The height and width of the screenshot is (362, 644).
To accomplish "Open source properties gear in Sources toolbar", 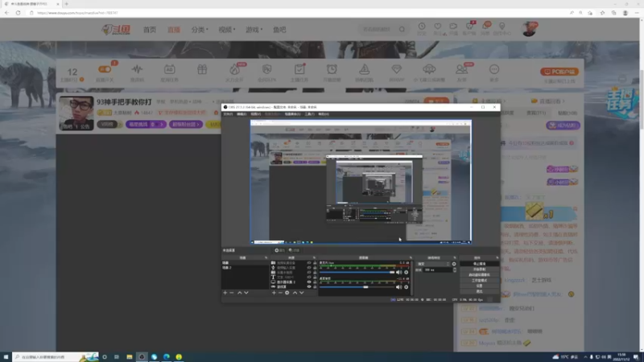I will 287,293.
